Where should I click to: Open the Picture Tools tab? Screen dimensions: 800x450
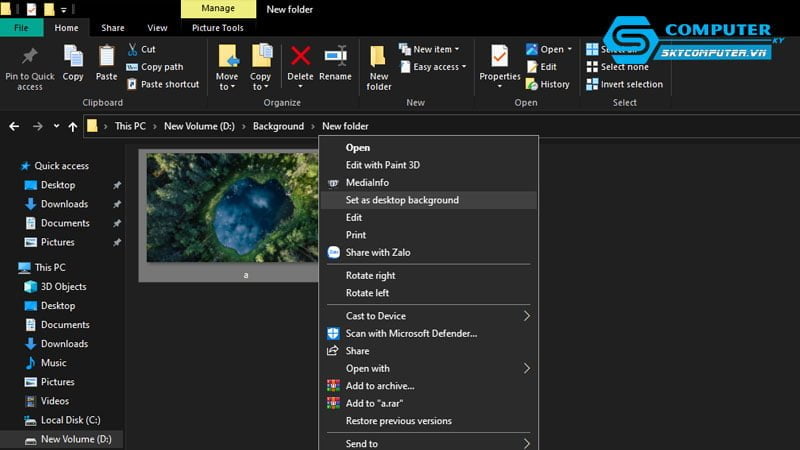click(217, 28)
